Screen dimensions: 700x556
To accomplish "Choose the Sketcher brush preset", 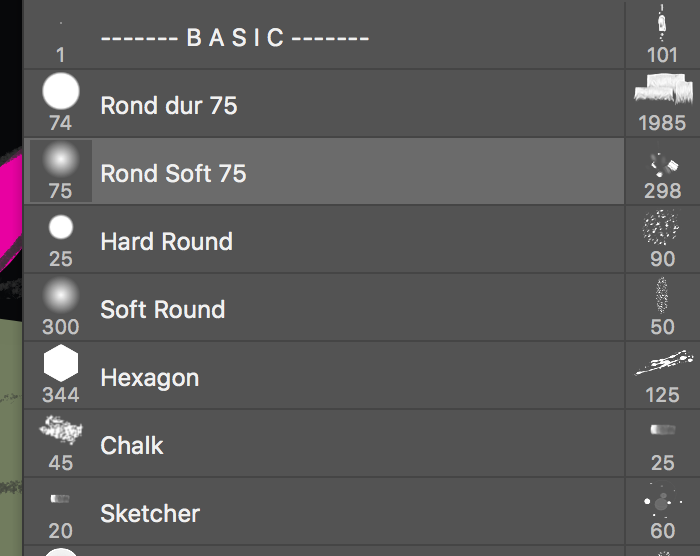I will [150, 513].
